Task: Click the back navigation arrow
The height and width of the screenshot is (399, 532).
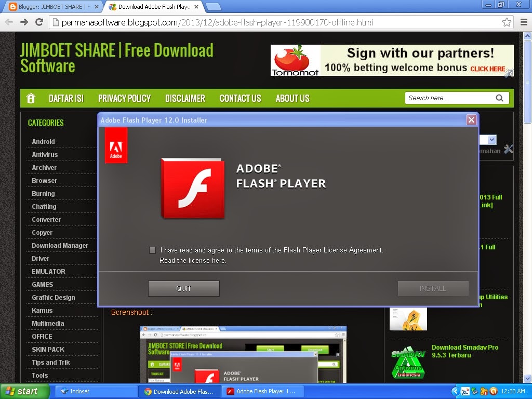Action: point(8,22)
